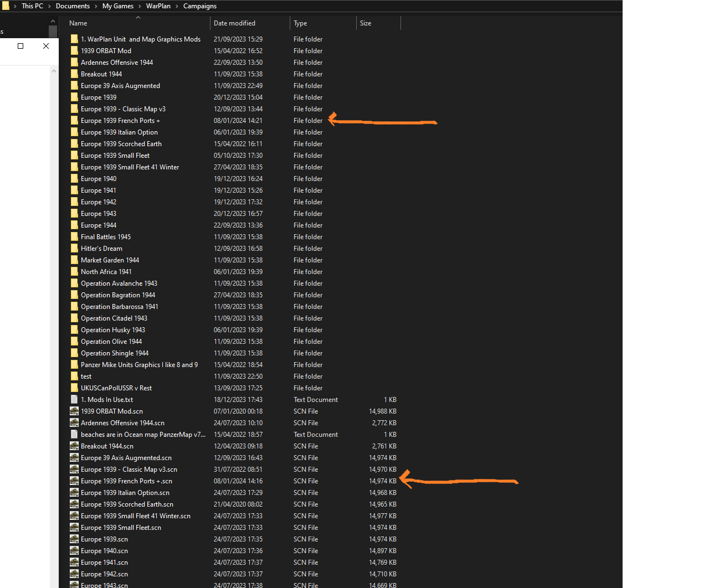This screenshot has height=588, width=709.
Task: Select 'Operation Shingle 1944' folder
Action: pyautogui.click(x=115, y=353)
